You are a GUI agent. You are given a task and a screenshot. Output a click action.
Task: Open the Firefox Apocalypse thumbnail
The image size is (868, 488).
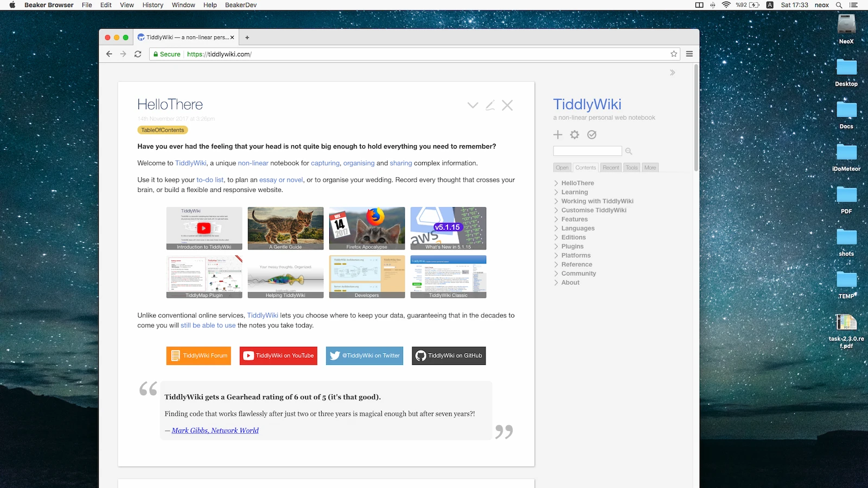click(x=367, y=228)
